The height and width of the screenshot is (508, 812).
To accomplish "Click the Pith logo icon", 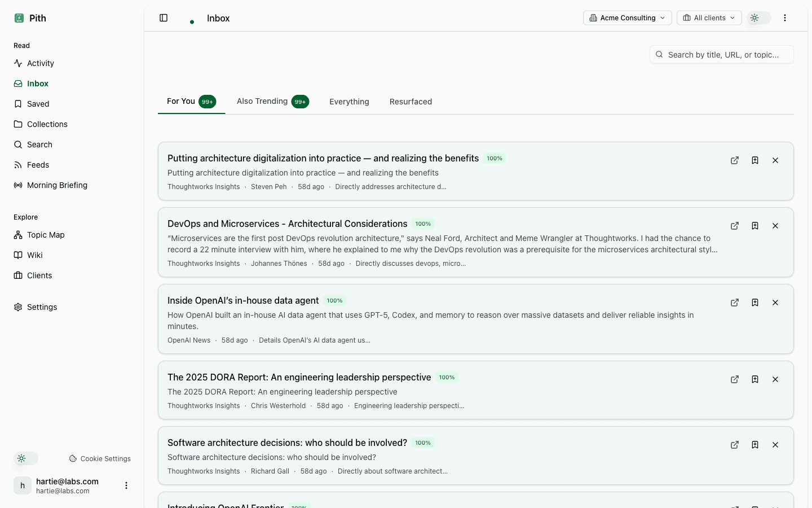I will click(19, 18).
